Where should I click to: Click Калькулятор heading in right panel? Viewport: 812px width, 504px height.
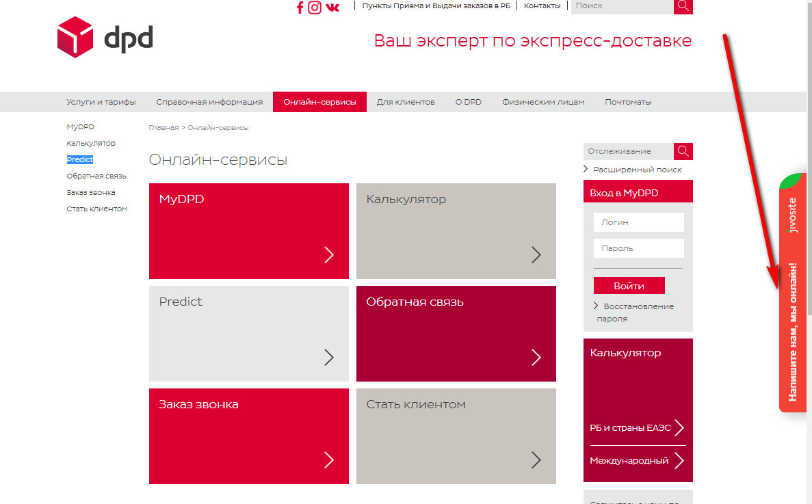pos(625,353)
